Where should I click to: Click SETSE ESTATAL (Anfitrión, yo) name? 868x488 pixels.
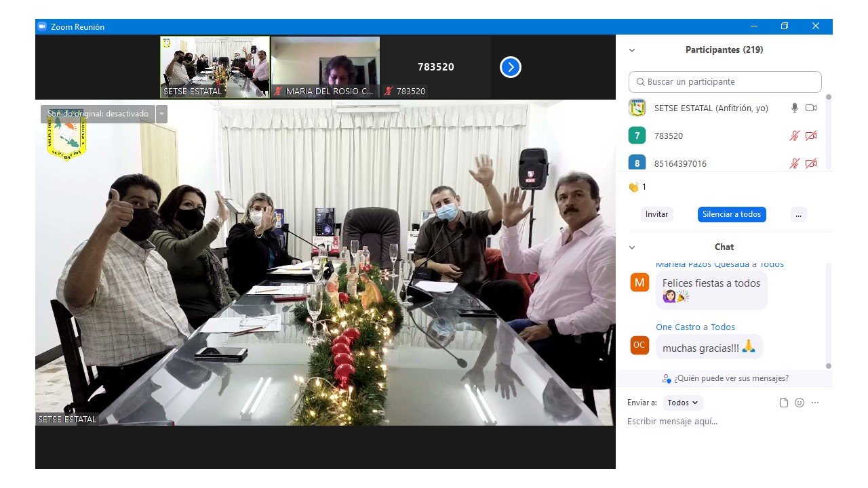(x=711, y=108)
